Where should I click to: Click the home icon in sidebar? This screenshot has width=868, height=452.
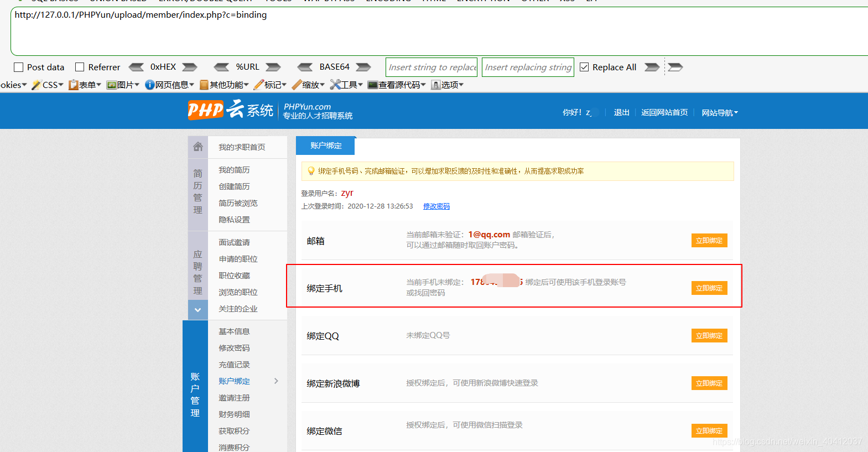pyautogui.click(x=197, y=147)
